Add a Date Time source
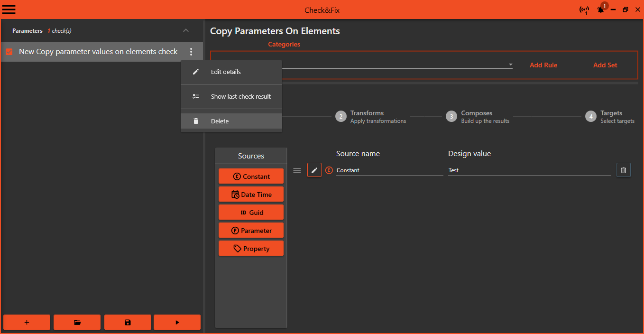Viewport: 644px width, 334px height. coord(251,195)
